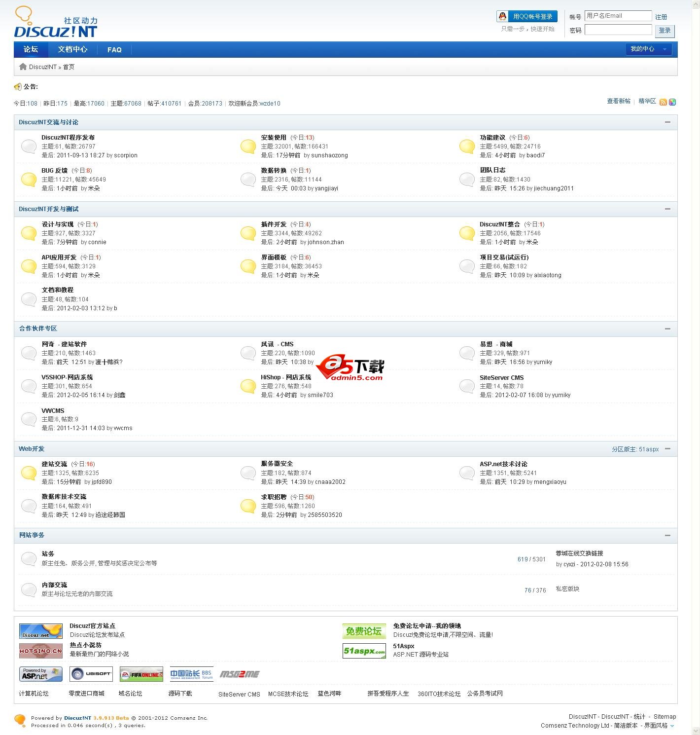Click the 用户名/Email input field
The image size is (700, 735).
point(618,16)
